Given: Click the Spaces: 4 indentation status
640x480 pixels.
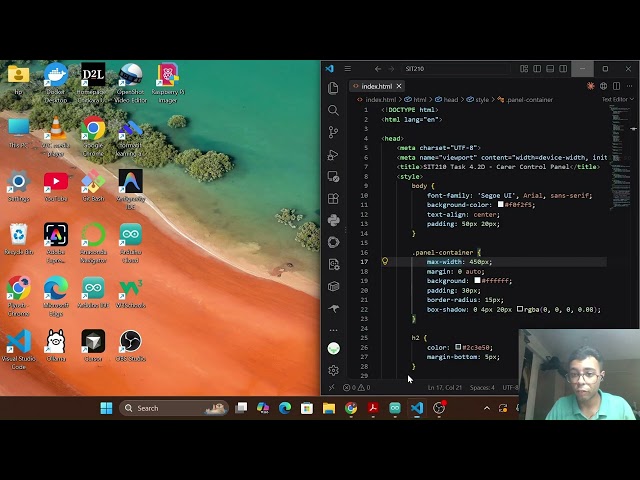Looking at the screenshot, I should tap(482, 387).
